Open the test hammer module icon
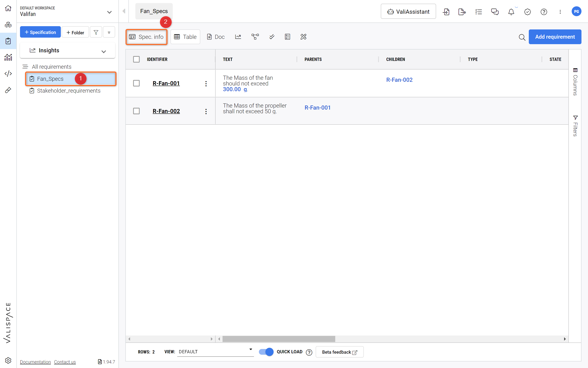Image resolution: width=588 pixels, height=368 pixels. 8,90
